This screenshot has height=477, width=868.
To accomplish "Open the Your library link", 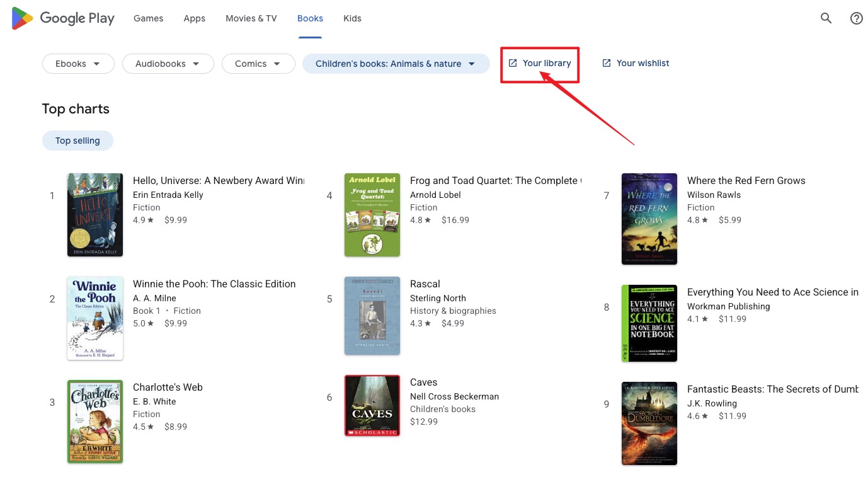I will pos(540,63).
